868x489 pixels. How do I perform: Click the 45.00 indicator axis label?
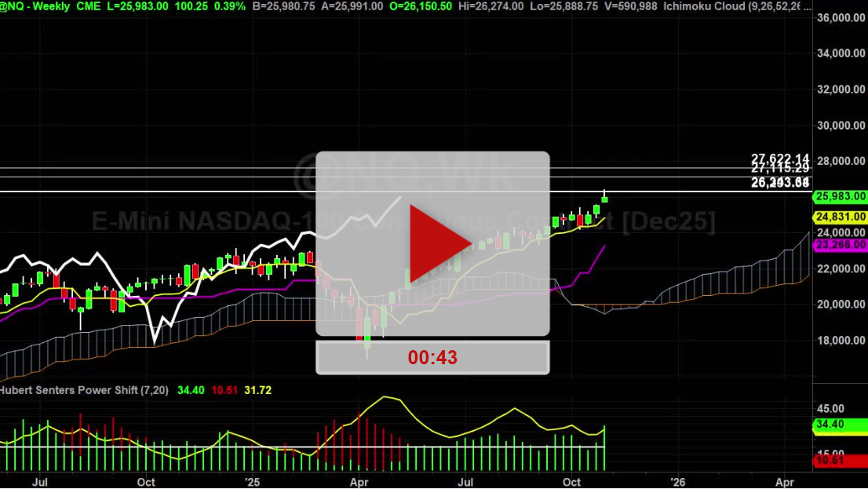(830, 409)
